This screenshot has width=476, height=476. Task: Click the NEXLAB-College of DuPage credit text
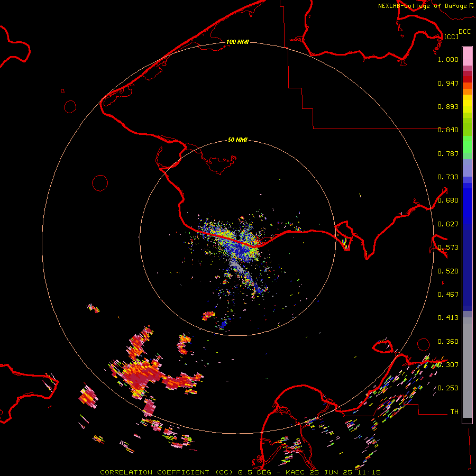pyautogui.click(x=423, y=6)
